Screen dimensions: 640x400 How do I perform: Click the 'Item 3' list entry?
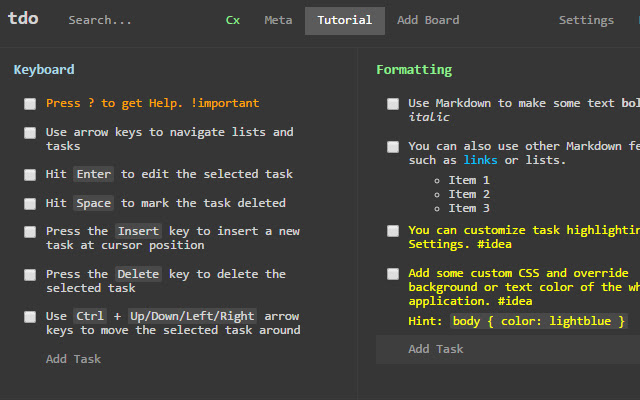469,208
